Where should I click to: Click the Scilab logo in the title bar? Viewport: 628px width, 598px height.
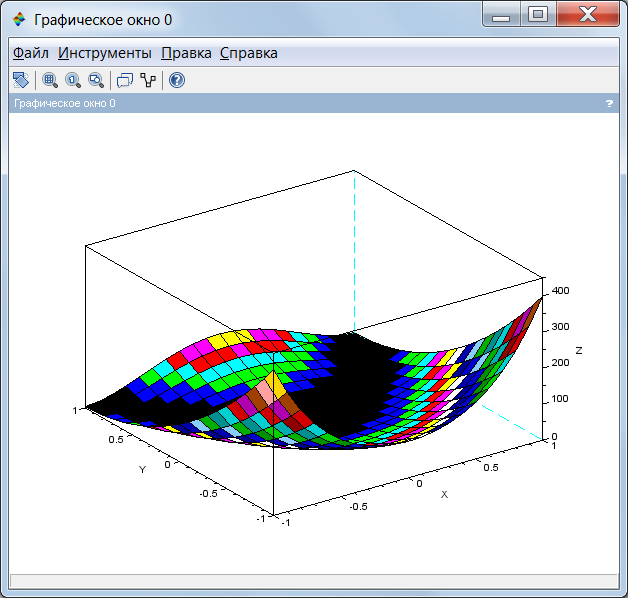point(19,19)
